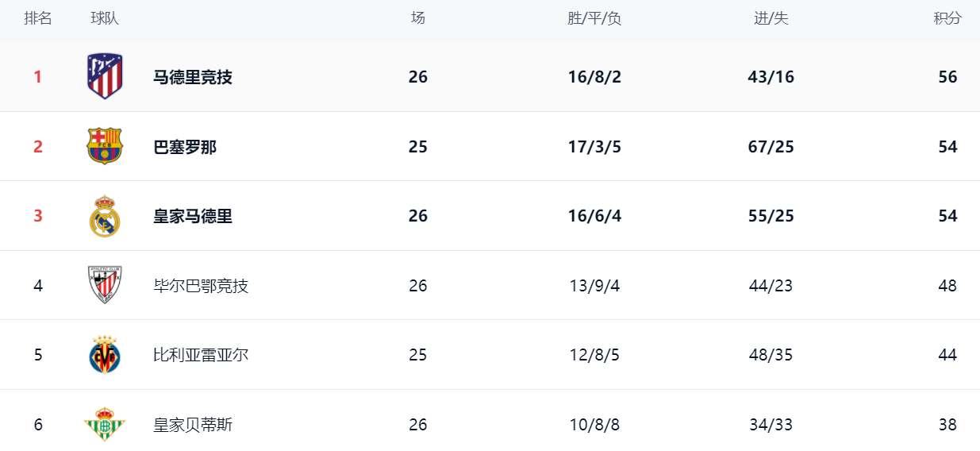Select Barcelona's 67/25 goals cell
The height and width of the screenshot is (451, 980).
point(771,147)
